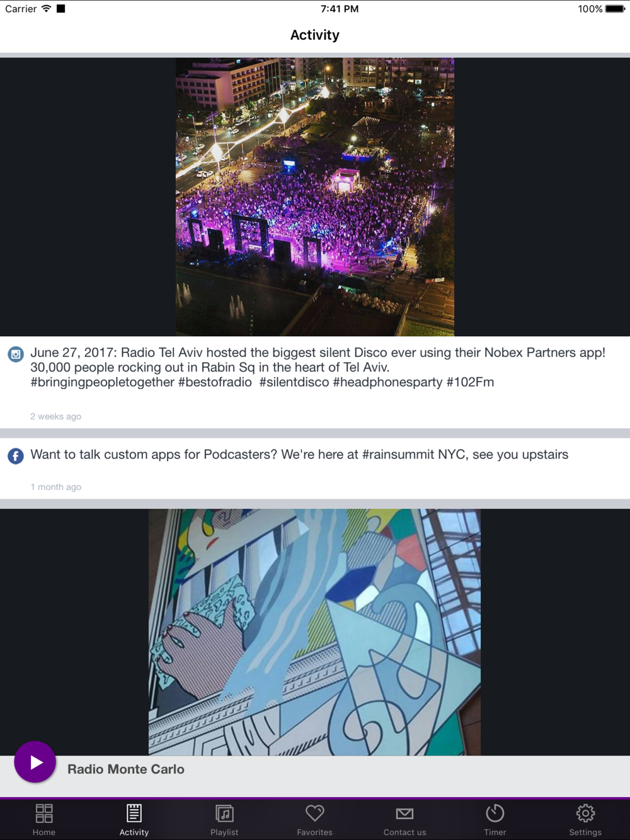
Task: Open the Timer clock icon
Action: point(495,813)
